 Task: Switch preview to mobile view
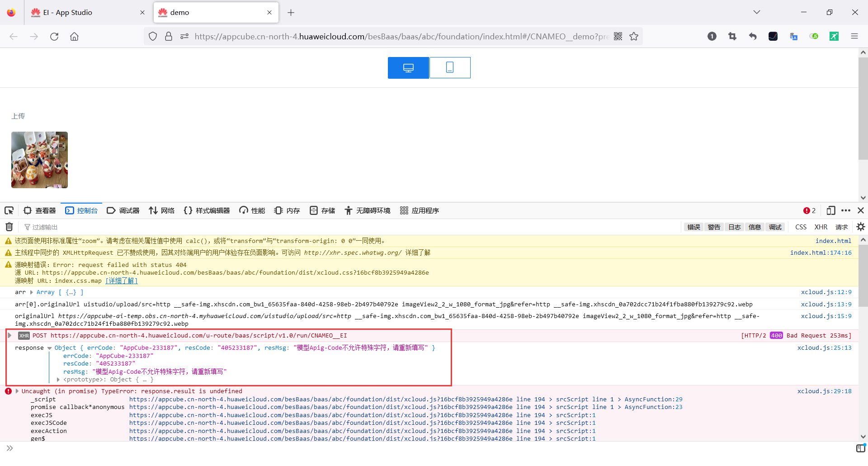pyautogui.click(x=450, y=68)
